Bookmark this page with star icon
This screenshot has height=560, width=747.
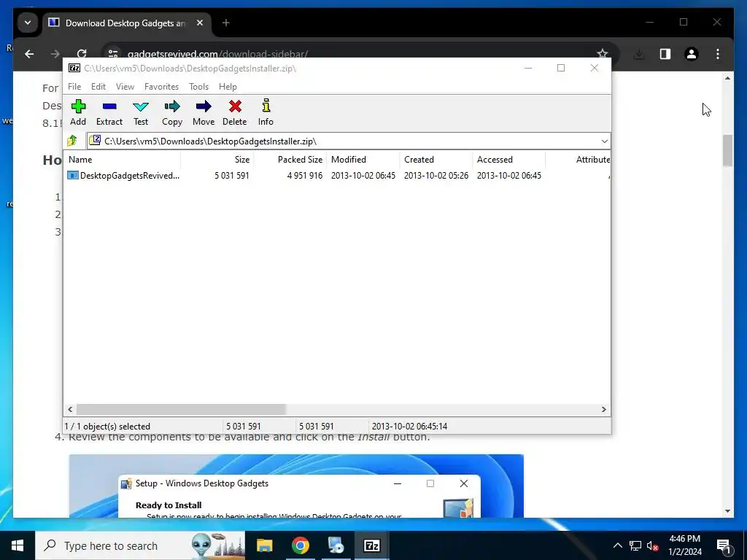point(602,54)
